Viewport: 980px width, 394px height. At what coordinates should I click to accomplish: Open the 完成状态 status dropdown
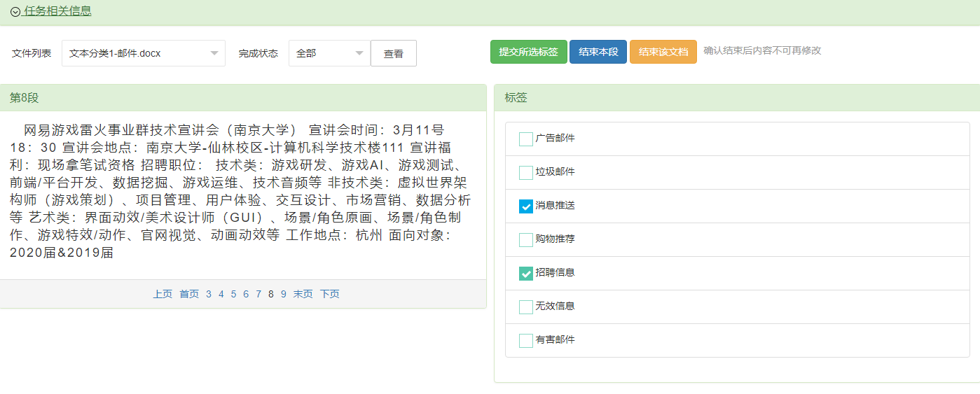pyautogui.click(x=329, y=53)
